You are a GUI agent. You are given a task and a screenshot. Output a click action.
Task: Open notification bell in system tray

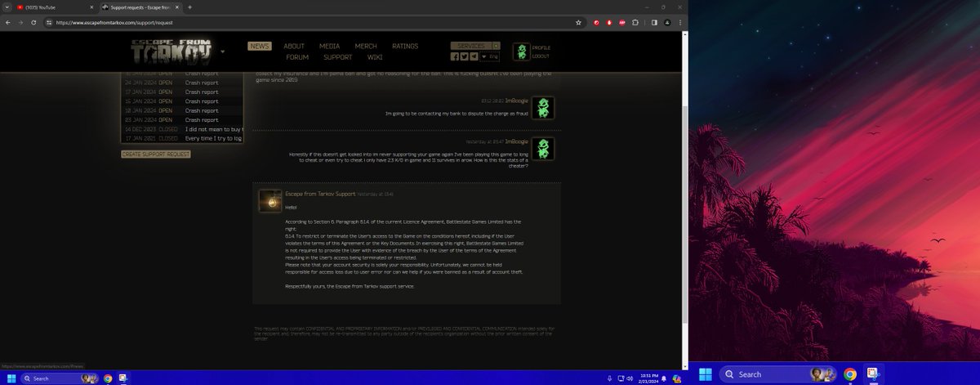(664, 378)
